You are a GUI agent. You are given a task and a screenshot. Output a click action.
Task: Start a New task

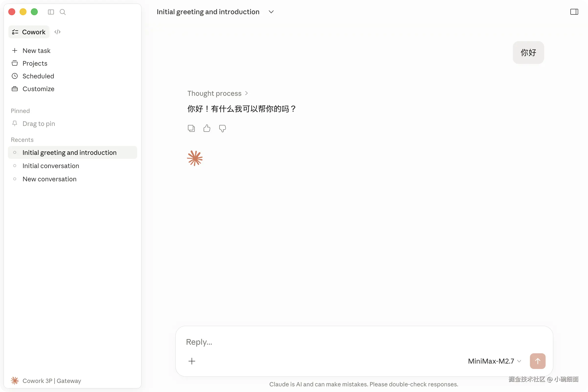(x=37, y=51)
